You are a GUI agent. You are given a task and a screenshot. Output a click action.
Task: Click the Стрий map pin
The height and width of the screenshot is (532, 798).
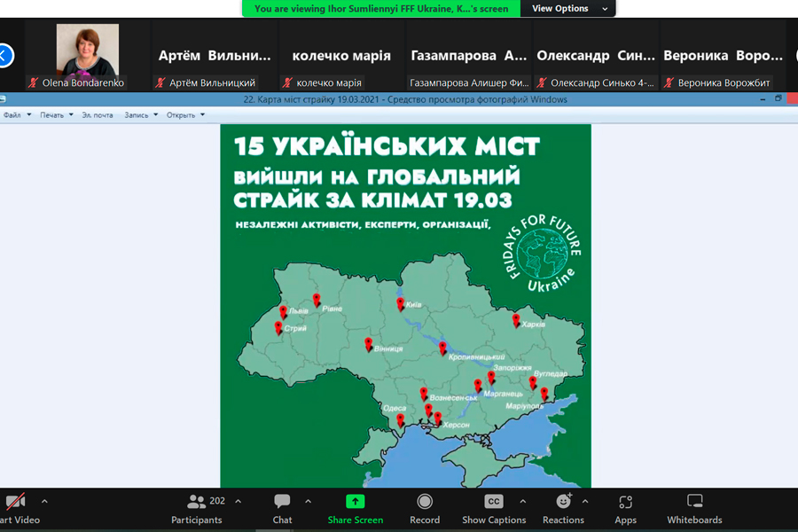tap(278, 328)
